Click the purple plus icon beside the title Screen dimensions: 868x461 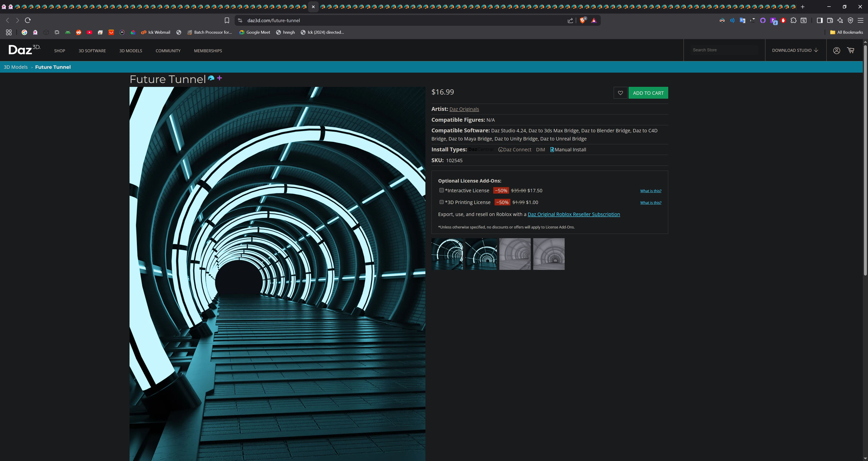(219, 78)
